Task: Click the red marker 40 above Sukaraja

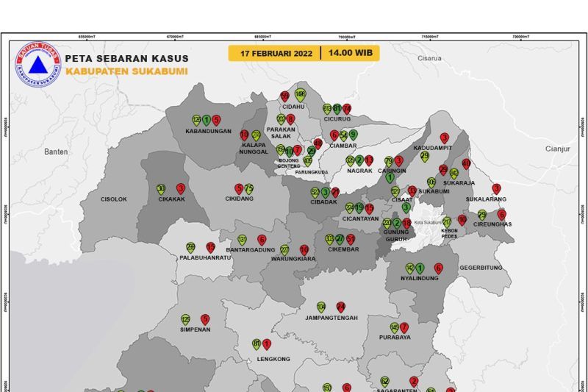Action: [x=466, y=163]
